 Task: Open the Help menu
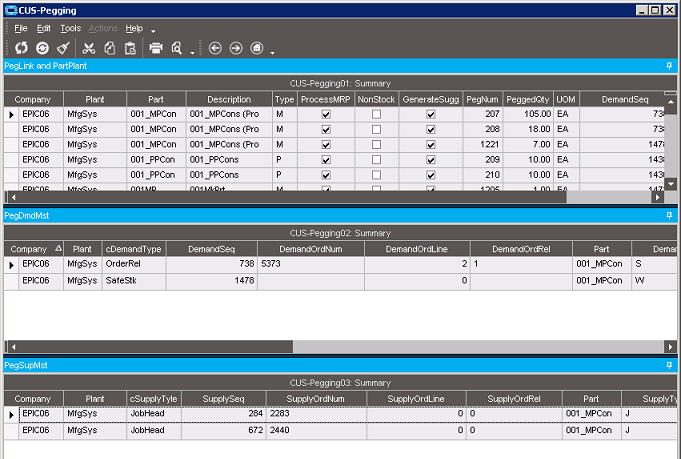[134, 28]
